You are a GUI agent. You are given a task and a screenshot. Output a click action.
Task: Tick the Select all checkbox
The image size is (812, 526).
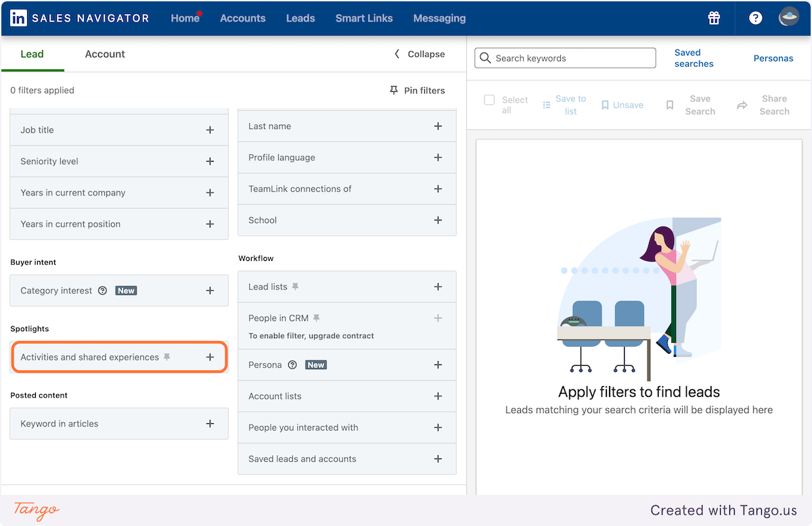489,100
